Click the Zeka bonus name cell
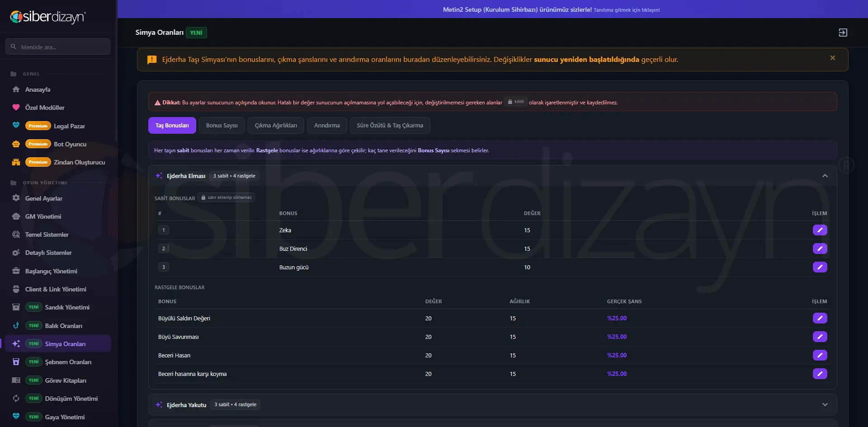The height and width of the screenshot is (427, 868). point(285,230)
